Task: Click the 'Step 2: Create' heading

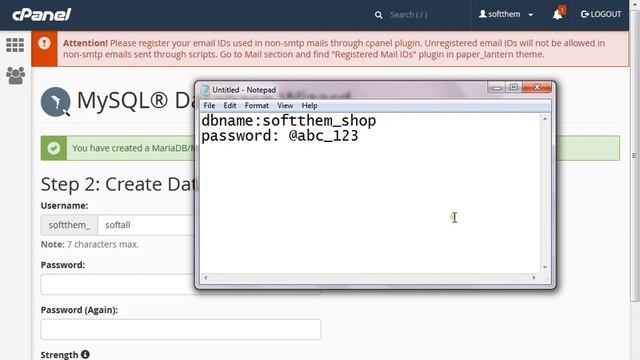Action: (118, 184)
